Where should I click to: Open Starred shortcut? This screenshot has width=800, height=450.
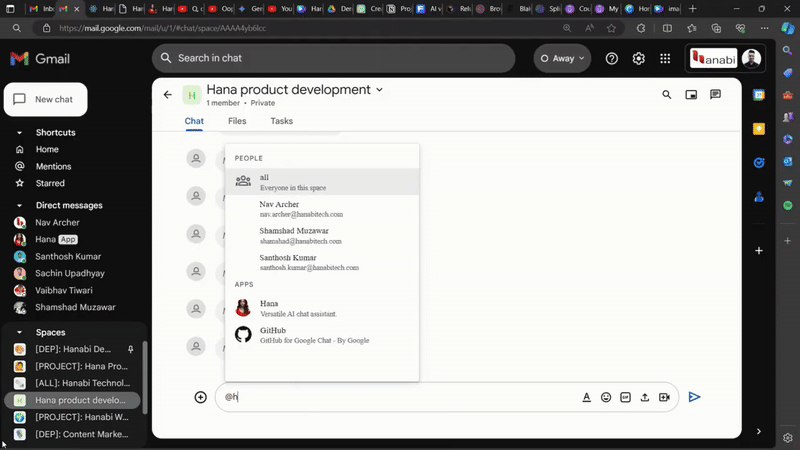click(x=50, y=183)
